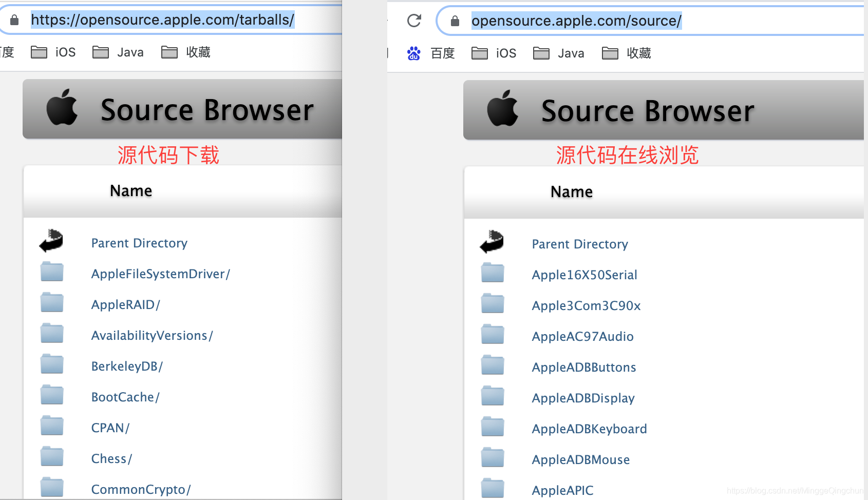Click the page reload icon in the right browser
Screen dimensions: 868x500
click(414, 20)
